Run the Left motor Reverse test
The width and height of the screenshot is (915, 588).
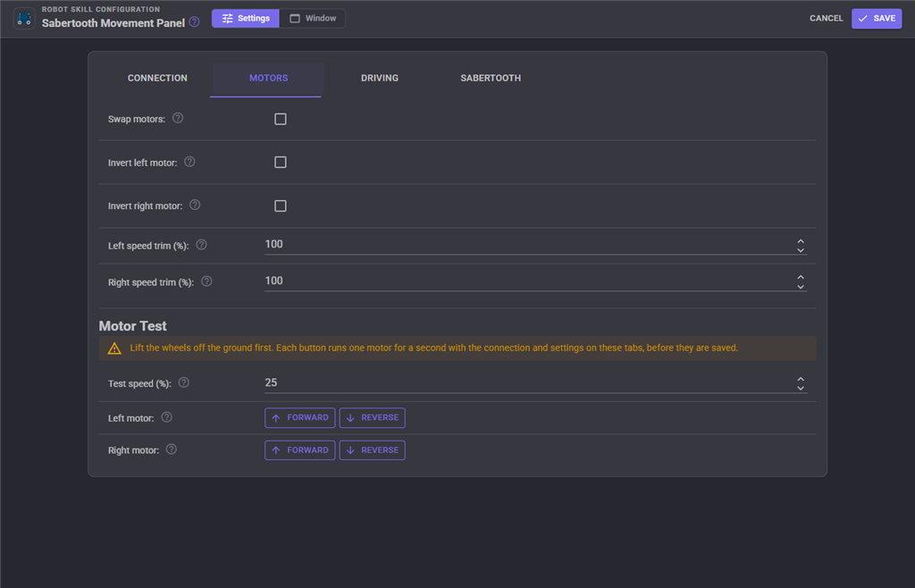[373, 417]
